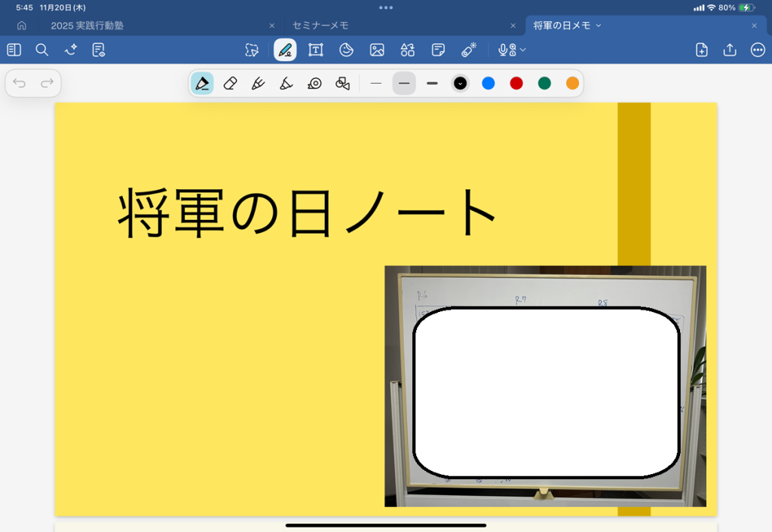This screenshot has width=772, height=532.
Task: Select the eraser tool
Action: click(x=231, y=84)
